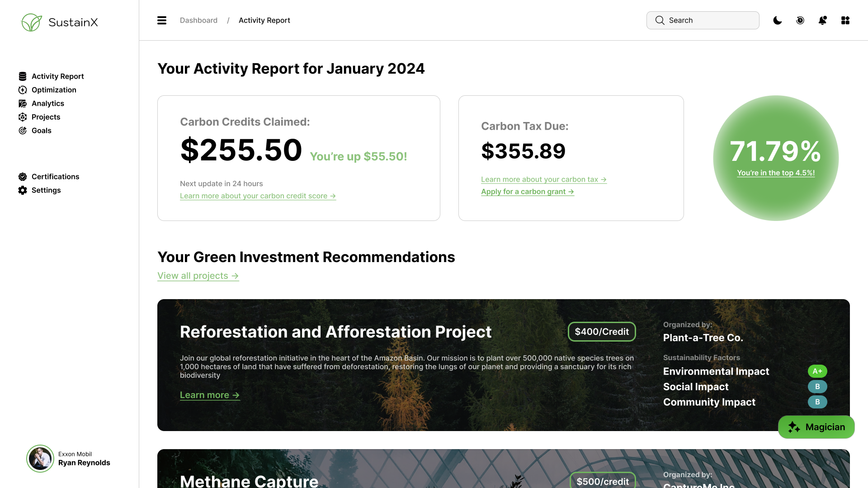Open Ryan Reynolds profile avatar
Viewport: 868px width, 488px height.
pyautogui.click(x=40, y=459)
